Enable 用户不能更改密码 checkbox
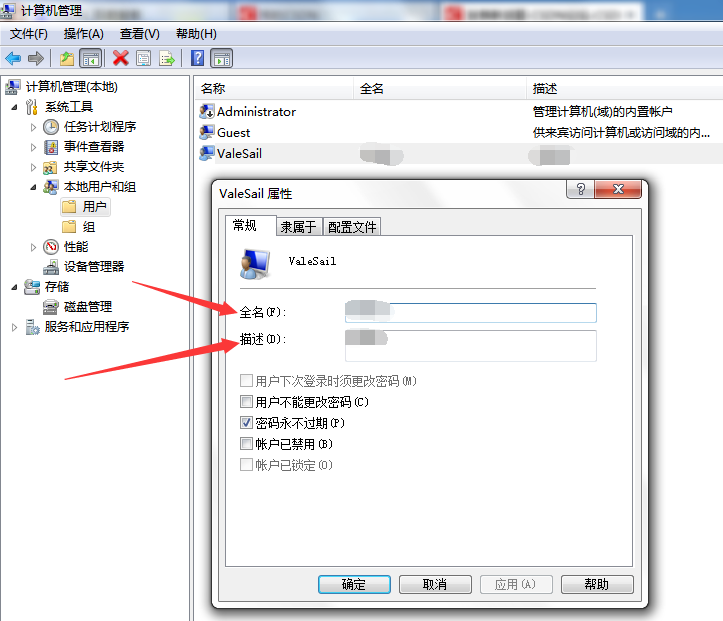This screenshot has height=621, width=723. [x=246, y=402]
